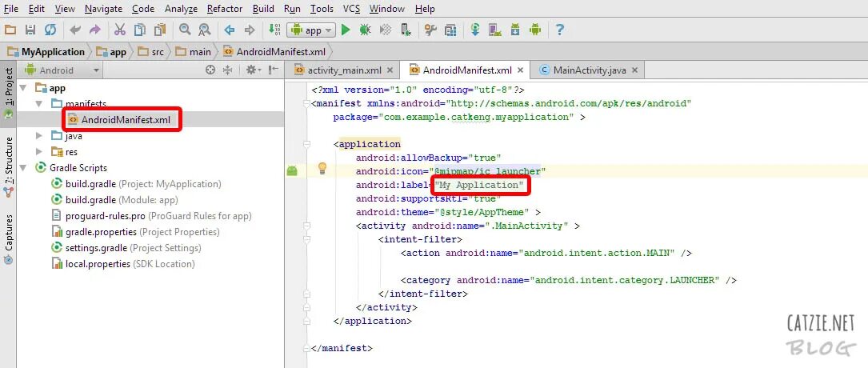Open the Android Device Monitor icon

[534, 30]
